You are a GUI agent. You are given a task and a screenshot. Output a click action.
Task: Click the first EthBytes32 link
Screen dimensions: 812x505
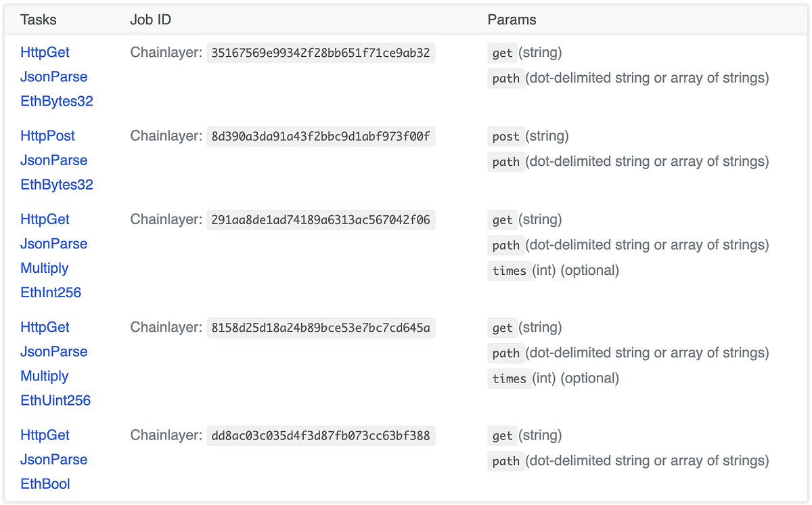(57, 101)
